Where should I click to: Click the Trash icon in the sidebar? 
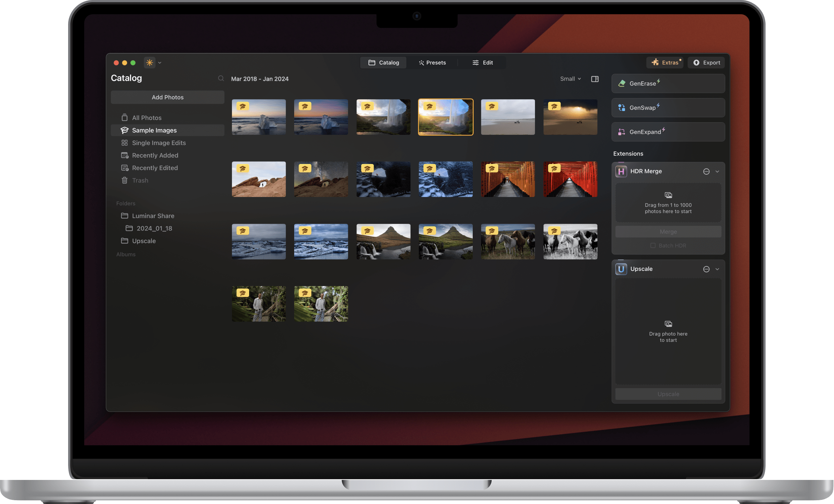tap(125, 180)
